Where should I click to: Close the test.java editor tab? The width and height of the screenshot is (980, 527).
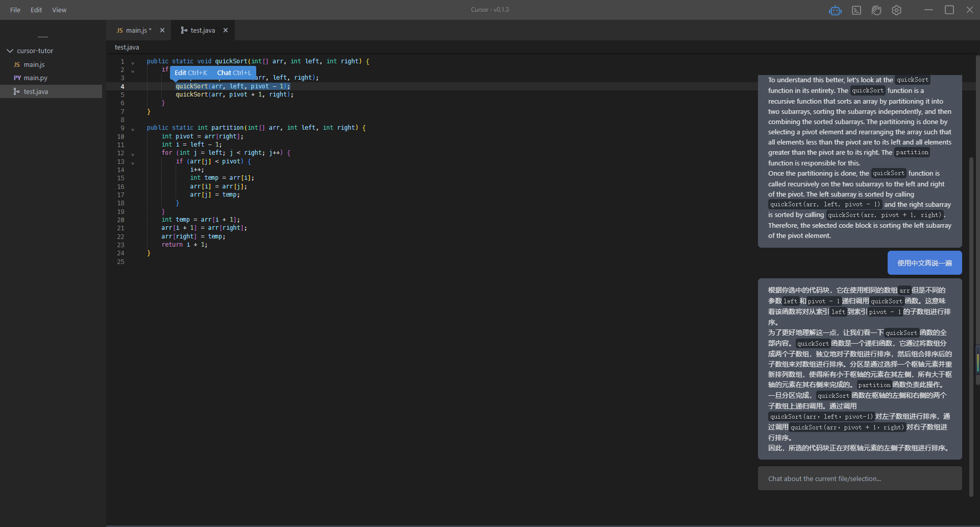(x=226, y=30)
